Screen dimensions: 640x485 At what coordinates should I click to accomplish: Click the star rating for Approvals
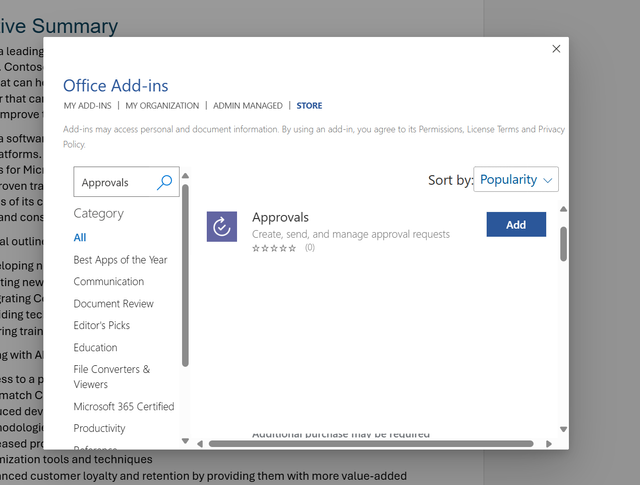[274, 248]
